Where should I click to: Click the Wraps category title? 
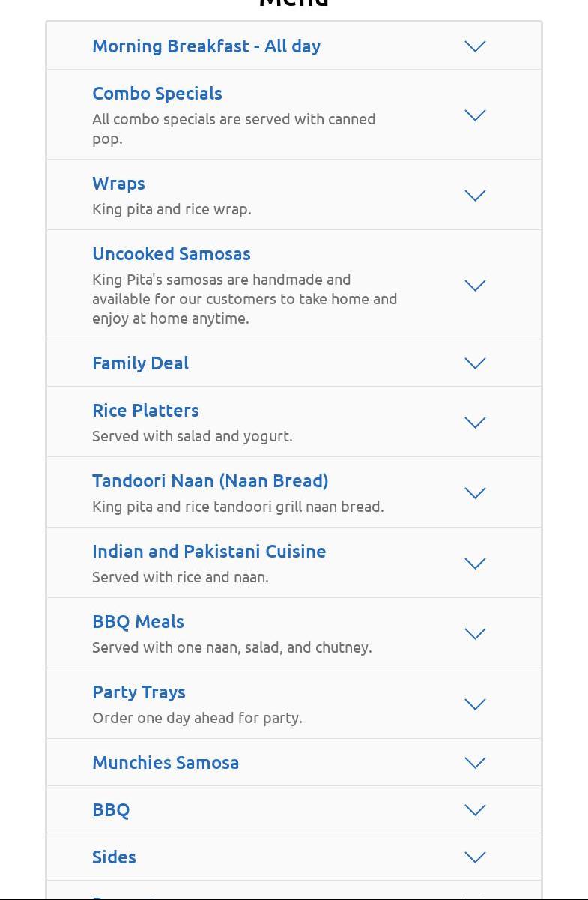(118, 184)
